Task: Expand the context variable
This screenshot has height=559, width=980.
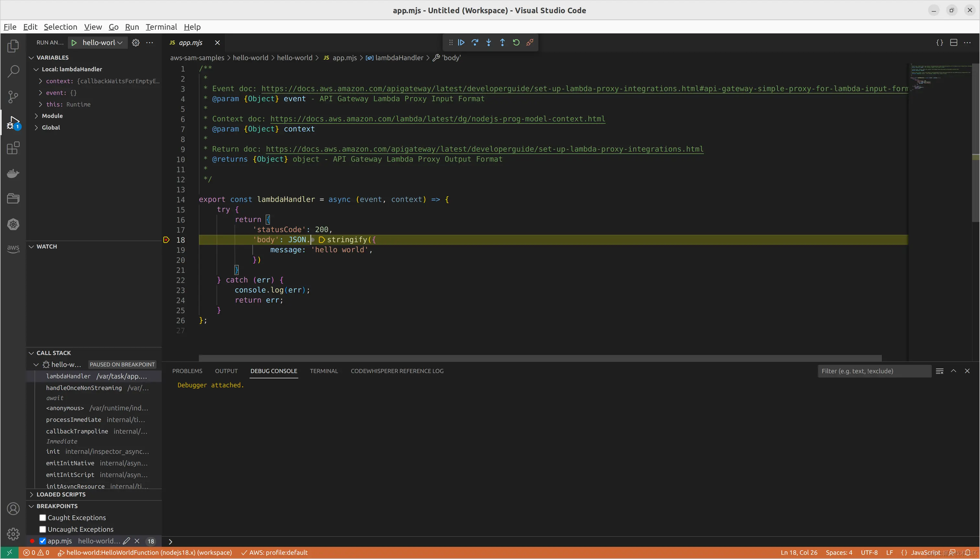Action: 40,81
